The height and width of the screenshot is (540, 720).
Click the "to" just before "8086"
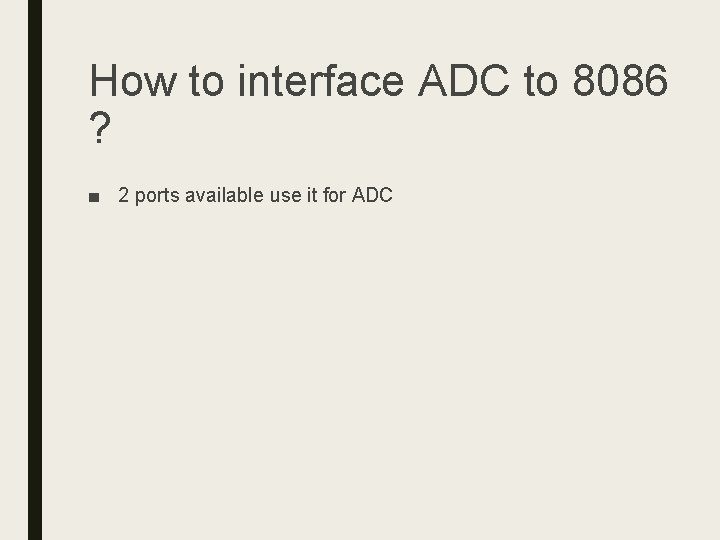[x=541, y=81]
